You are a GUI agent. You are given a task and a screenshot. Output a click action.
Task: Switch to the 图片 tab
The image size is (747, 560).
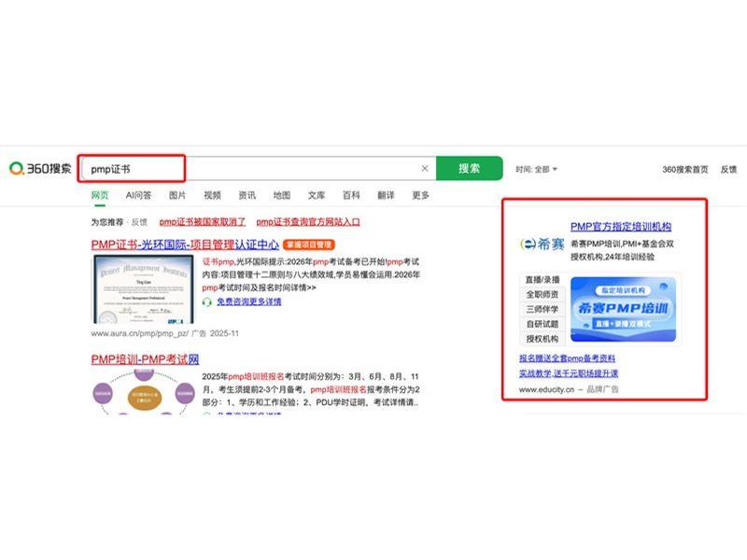(x=177, y=195)
